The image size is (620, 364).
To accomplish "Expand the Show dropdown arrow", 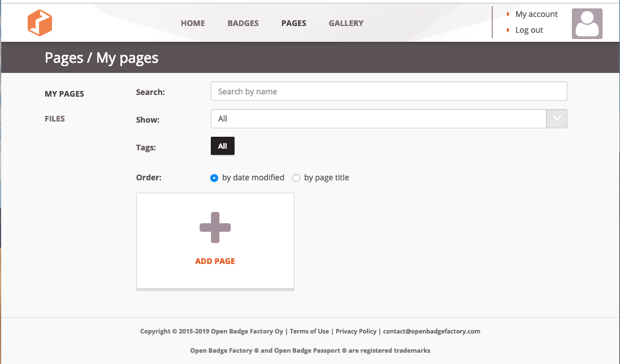I will [557, 119].
